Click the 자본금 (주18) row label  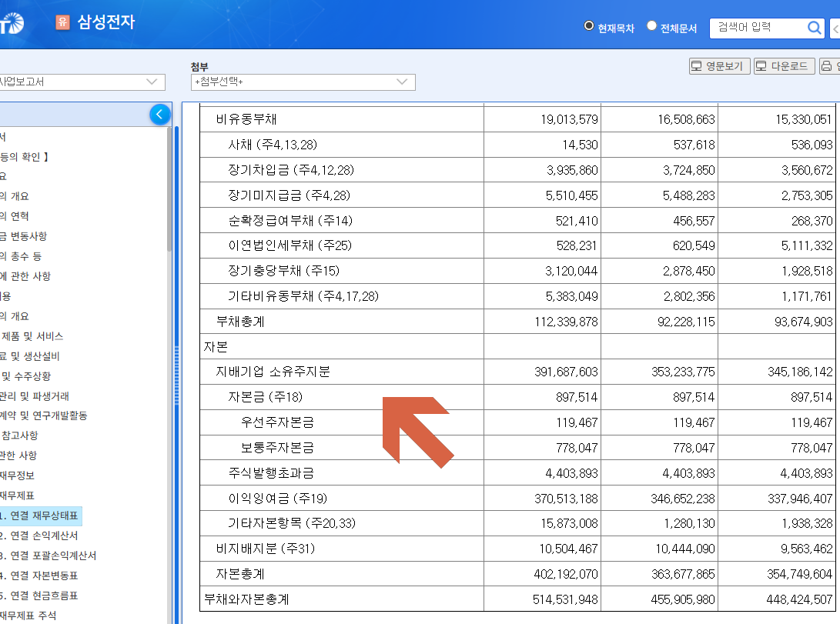265,397
